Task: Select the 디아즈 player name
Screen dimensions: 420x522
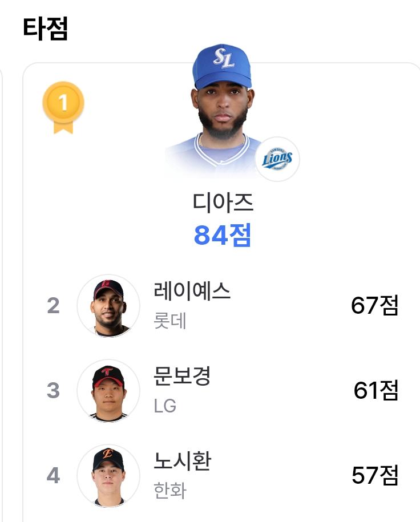Action: 223,203
